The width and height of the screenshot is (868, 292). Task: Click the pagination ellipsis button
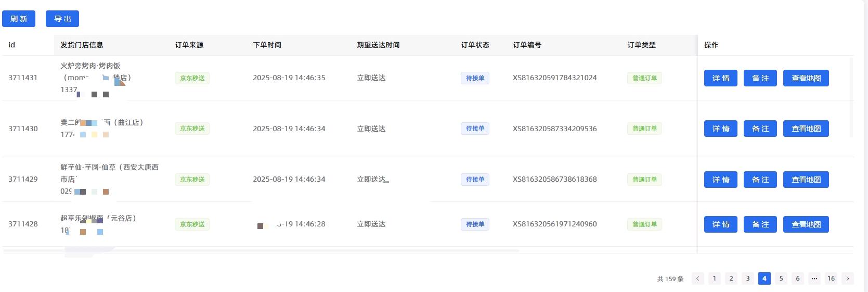(x=814, y=278)
